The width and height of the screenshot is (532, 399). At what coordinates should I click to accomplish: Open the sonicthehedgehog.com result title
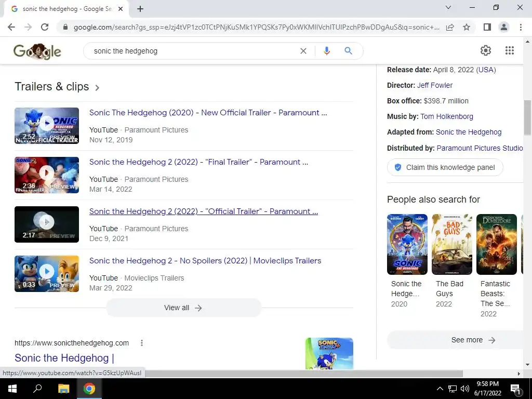point(64,358)
